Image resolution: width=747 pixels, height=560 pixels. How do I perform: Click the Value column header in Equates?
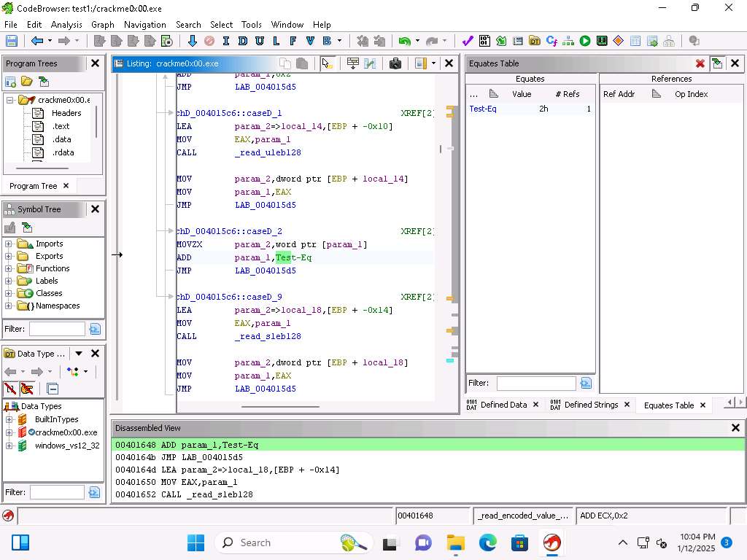click(522, 94)
